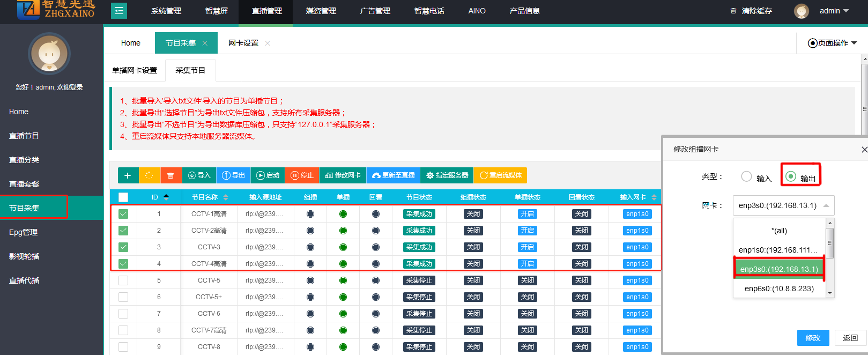Open the 页面操作 dropdown

(833, 43)
